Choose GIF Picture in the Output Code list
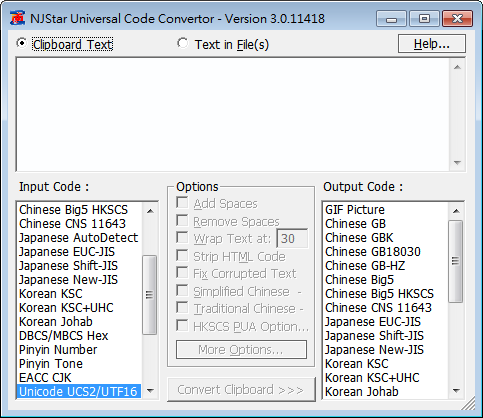This screenshot has height=418, width=483. (x=355, y=210)
